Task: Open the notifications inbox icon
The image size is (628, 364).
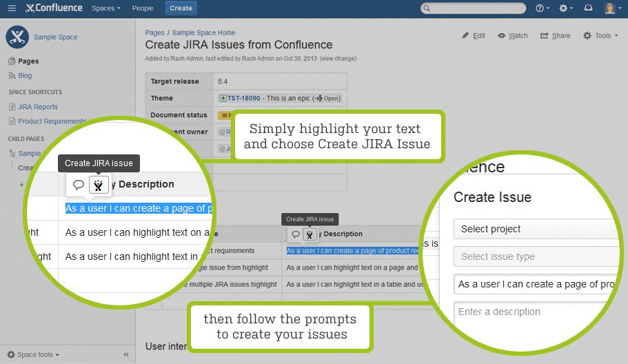Action: [588, 8]
